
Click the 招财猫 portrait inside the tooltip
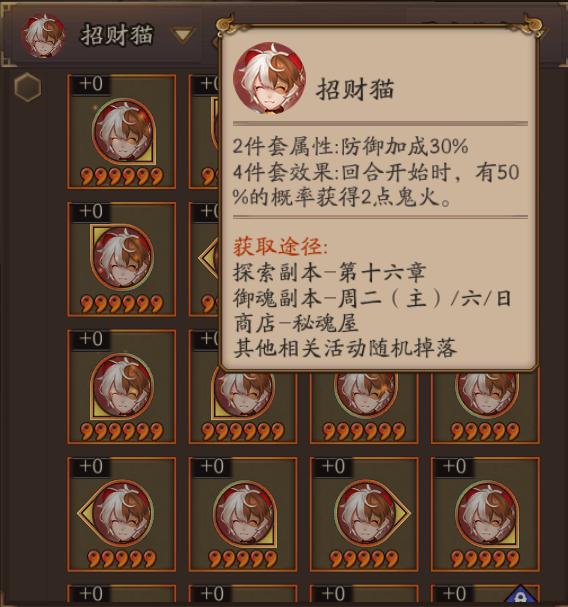[269, 79]
